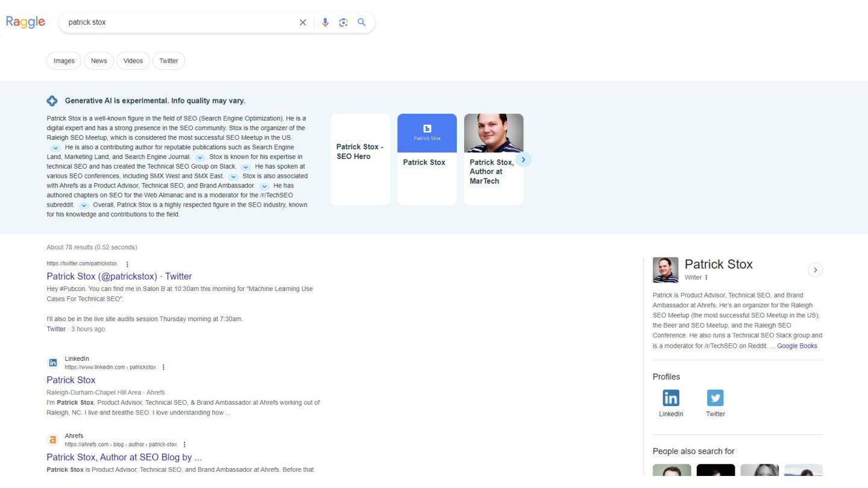Click the https://twitter.com/patrickstox URL text
This screenshot has height=488, width=868.
tap(82, 264)
